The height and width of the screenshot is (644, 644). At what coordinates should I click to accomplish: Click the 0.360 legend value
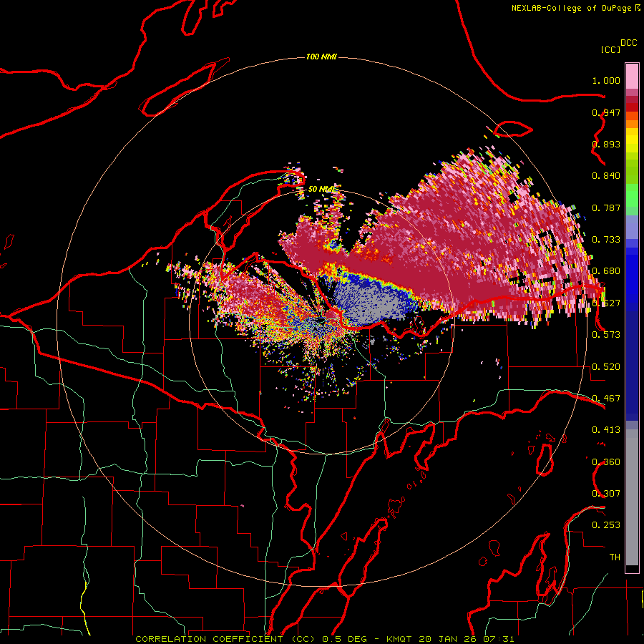[606, 462]
